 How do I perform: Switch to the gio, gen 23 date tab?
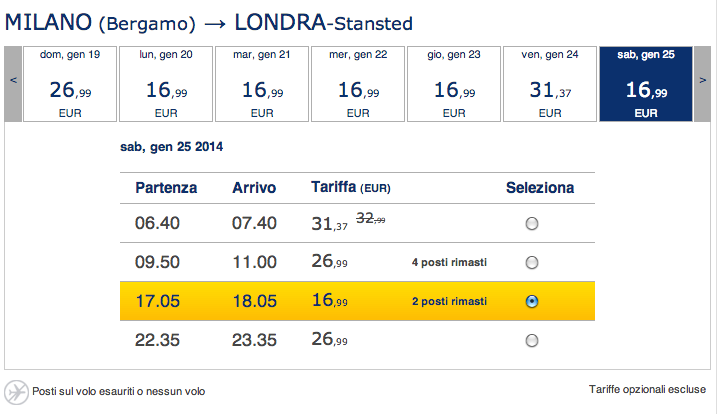click(x=454, y=85)
